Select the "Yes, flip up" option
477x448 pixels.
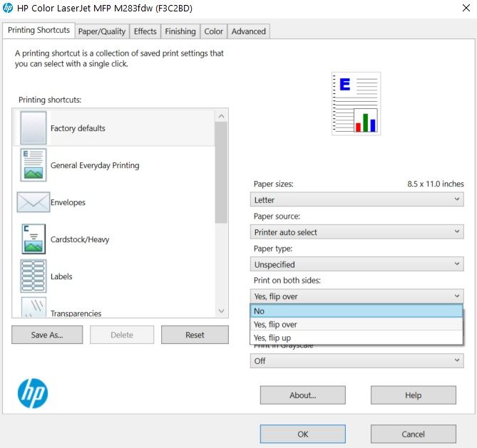[357, 338]
